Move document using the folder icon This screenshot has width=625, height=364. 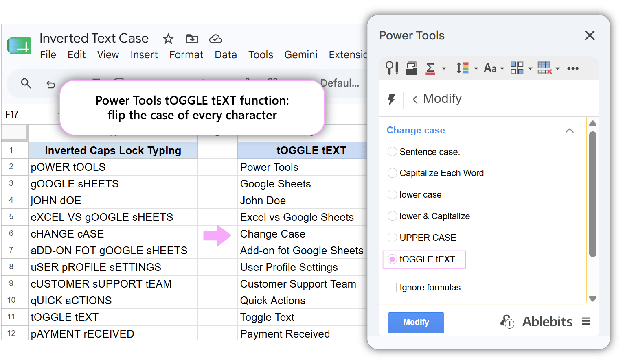192,39
